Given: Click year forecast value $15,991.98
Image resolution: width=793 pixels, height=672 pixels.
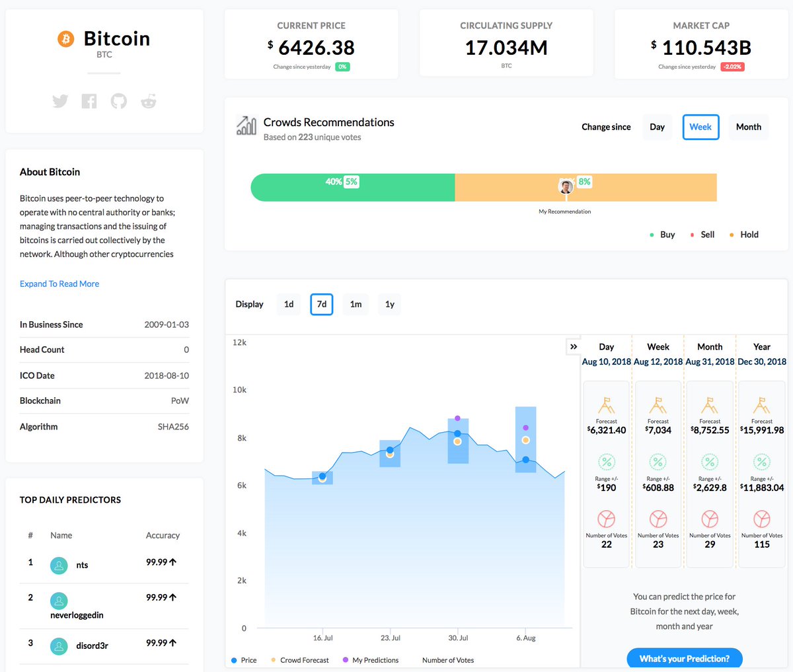Looking at the screenshot, I should coord(762,430).
